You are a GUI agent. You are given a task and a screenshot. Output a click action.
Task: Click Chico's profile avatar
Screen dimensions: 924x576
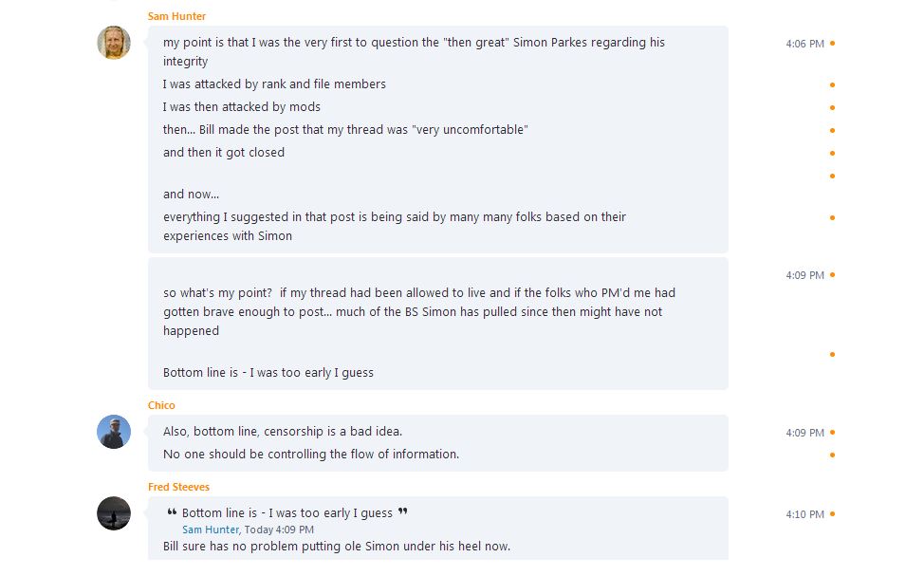click(x=114, y=432)
